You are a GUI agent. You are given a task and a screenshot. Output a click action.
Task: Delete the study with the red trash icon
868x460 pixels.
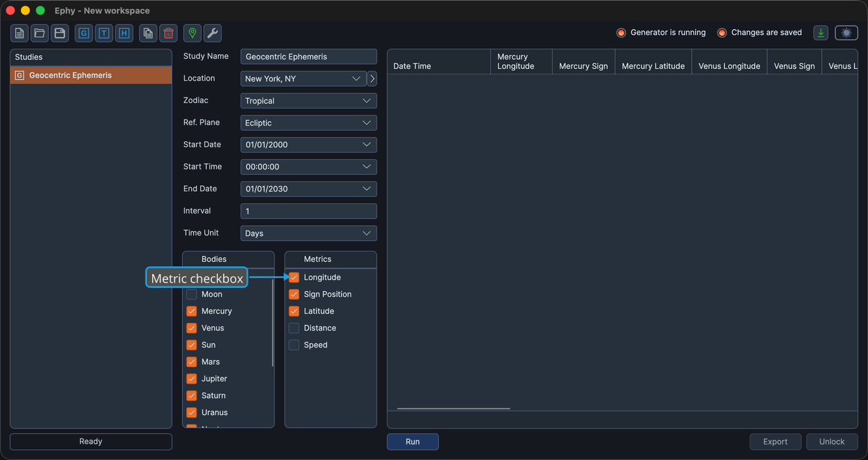coord(168,33)
